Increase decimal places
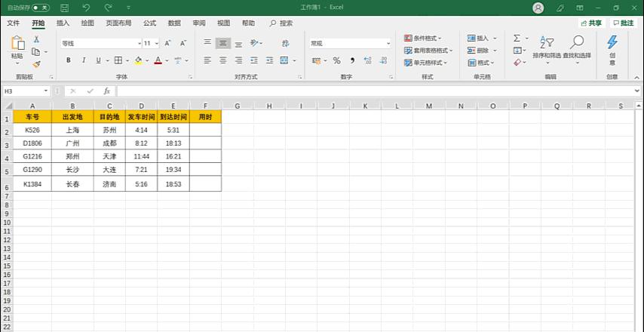 click(x=367, y=61)
